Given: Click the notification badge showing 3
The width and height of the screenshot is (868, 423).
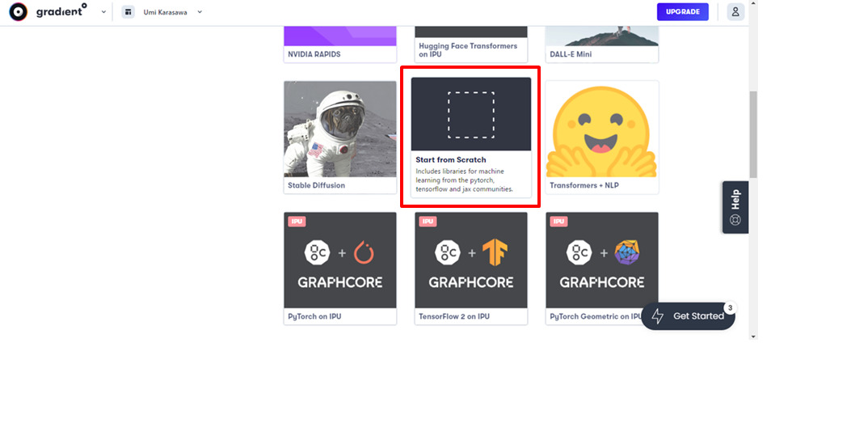Looking at the screenshot, I should pos(730,308).
